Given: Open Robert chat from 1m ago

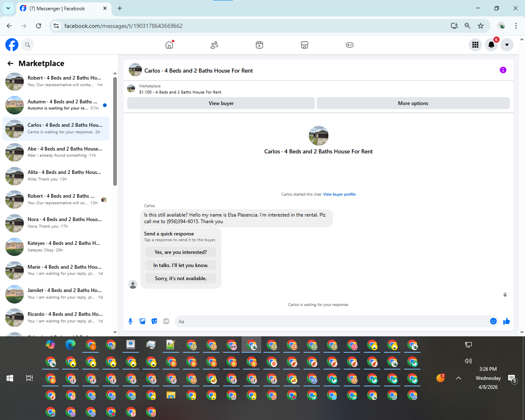Looking at the screenshot, I should [56, 81].
